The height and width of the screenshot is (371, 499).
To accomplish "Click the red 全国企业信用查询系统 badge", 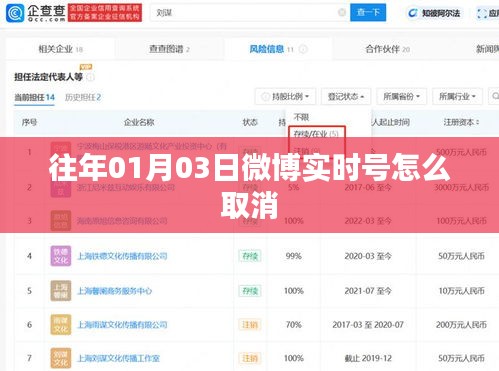I will tap(105, 13).
